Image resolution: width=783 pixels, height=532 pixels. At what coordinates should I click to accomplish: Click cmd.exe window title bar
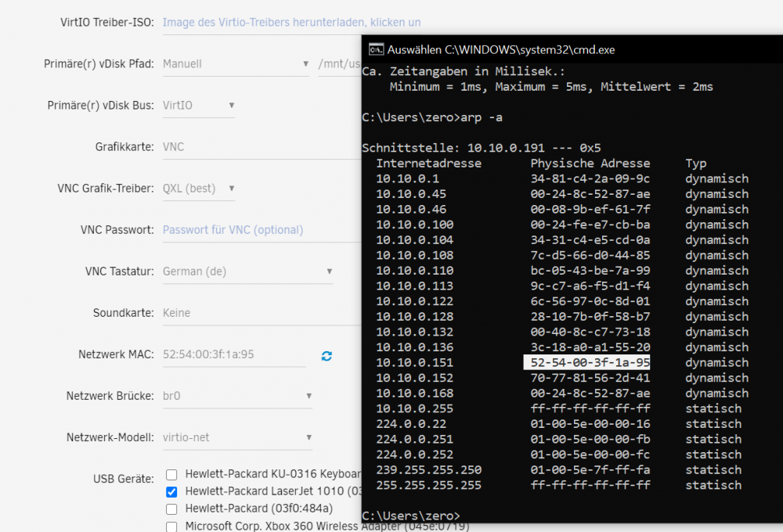572,49
